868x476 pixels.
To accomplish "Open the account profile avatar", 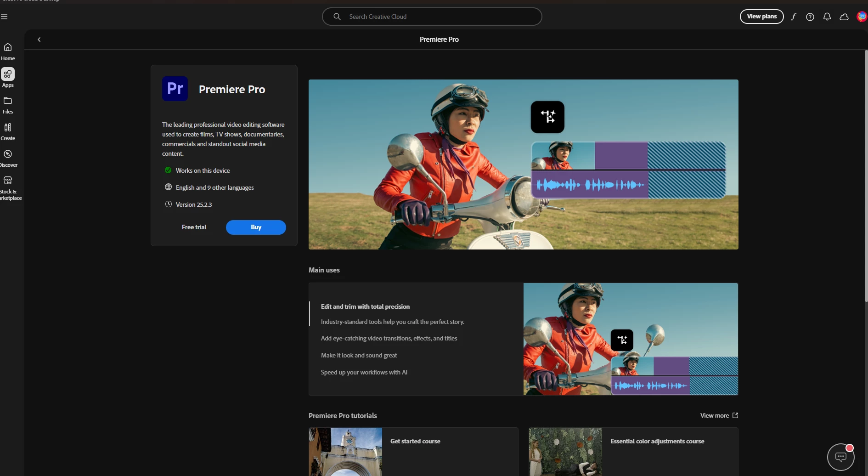I will tap(862, 17).
